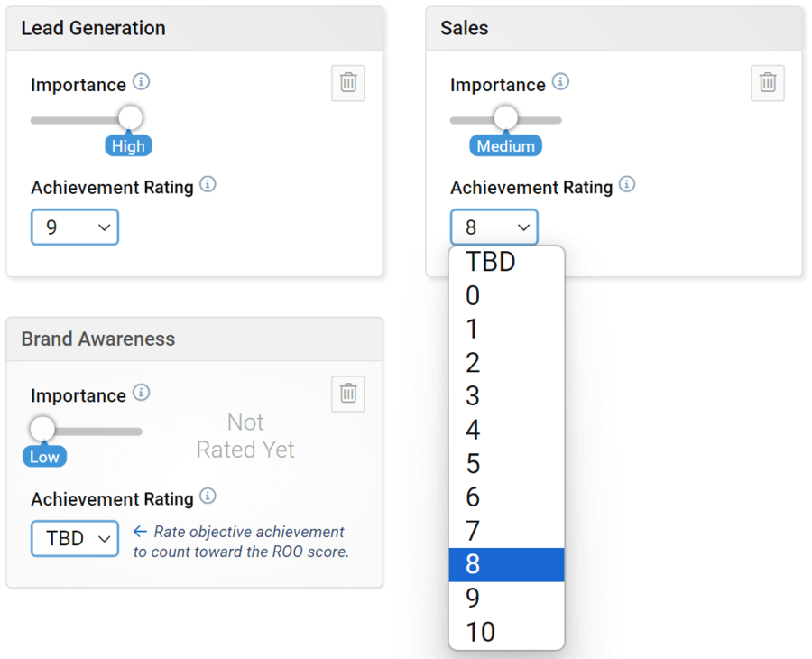Open the Lead Generation Importance info icon
This screenshot has height=659, width=812.
coord(141,82)
